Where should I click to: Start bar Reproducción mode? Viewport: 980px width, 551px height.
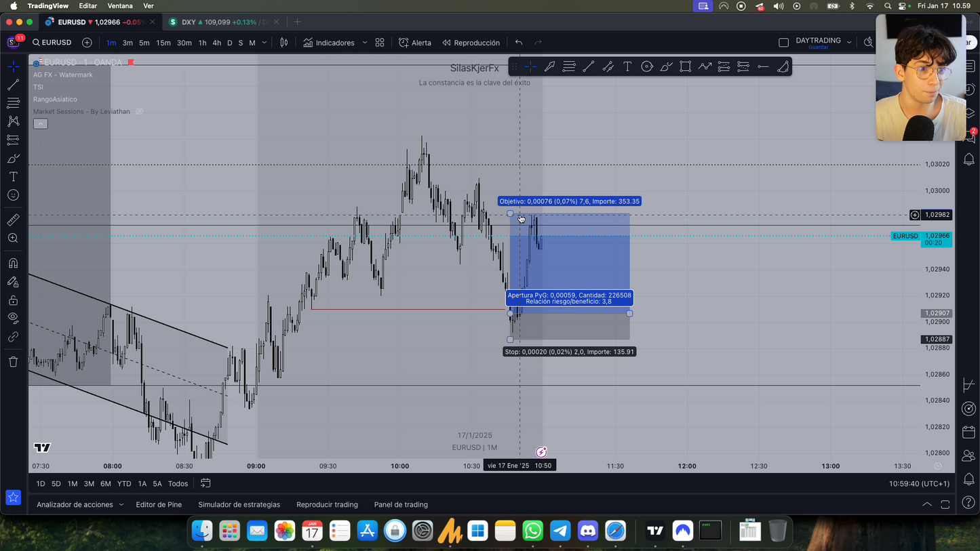[x=471, y=43]
